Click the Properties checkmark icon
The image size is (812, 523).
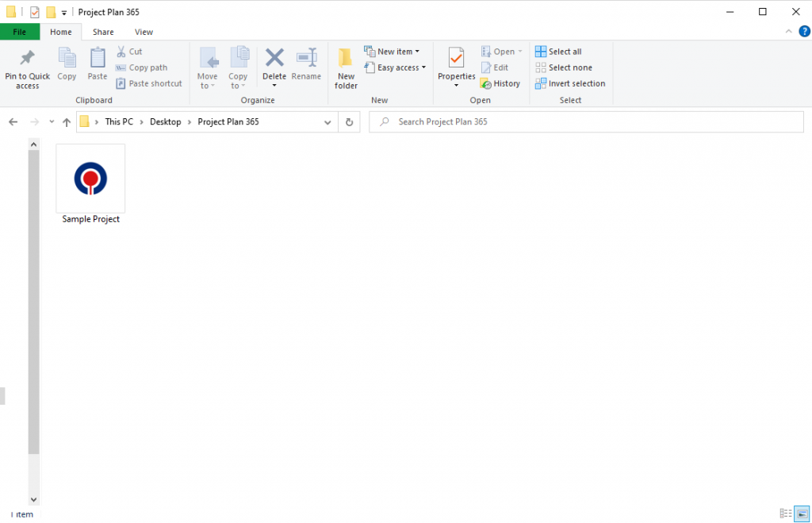[x=456, y=58]
